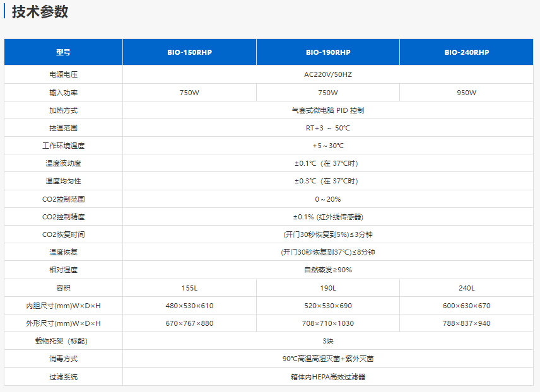This screenshot has height=392, width=540.
Task: Select the AC220V/50HZ voltage value
Action: tap(328, 74)
